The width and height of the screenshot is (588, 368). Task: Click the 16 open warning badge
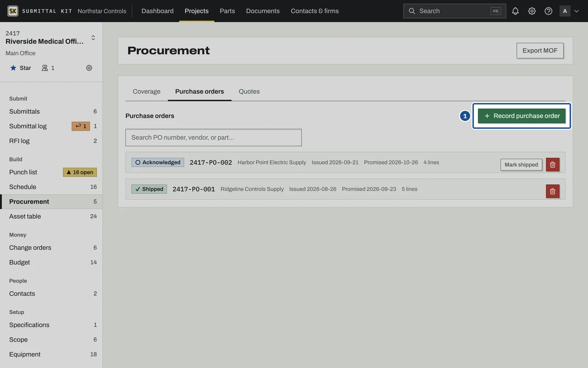pyautogui.click(x=80, y=172)
